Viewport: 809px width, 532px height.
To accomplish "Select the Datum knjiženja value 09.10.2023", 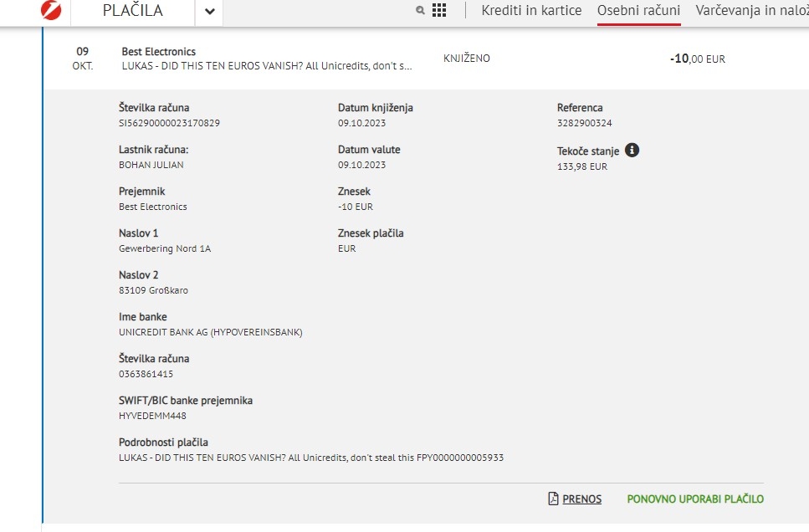I will [361, 123].
